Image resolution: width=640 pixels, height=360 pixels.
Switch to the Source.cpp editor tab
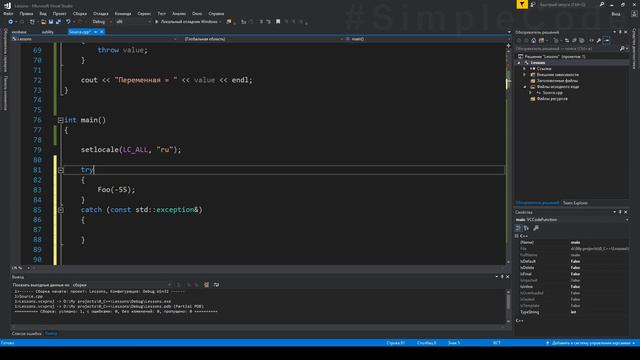80,32
